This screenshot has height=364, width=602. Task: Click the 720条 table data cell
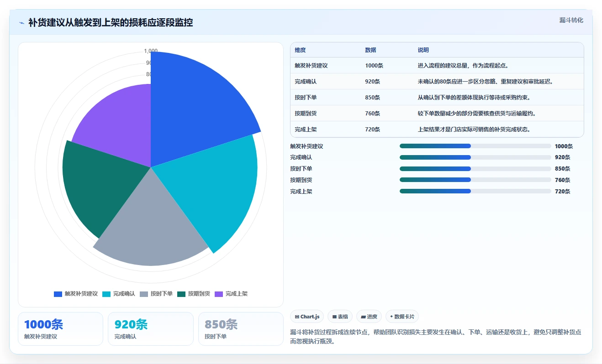click(x=373, y=130)
